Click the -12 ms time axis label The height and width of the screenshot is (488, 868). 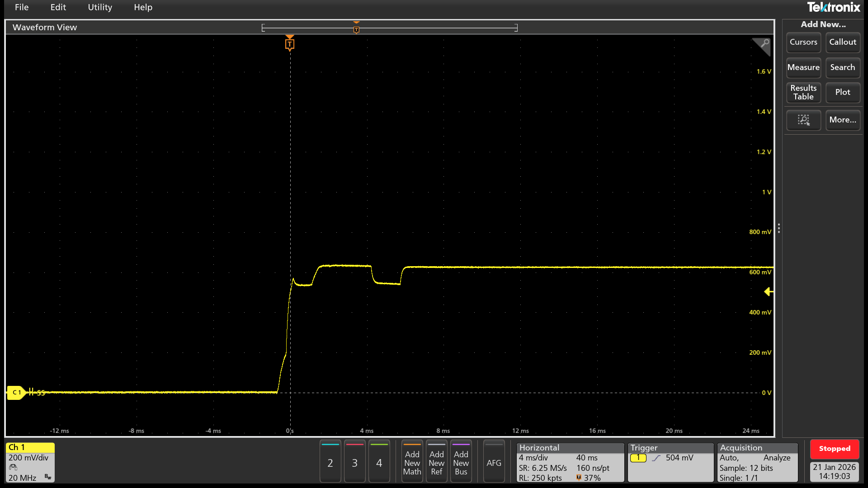(x=60, y=431)
